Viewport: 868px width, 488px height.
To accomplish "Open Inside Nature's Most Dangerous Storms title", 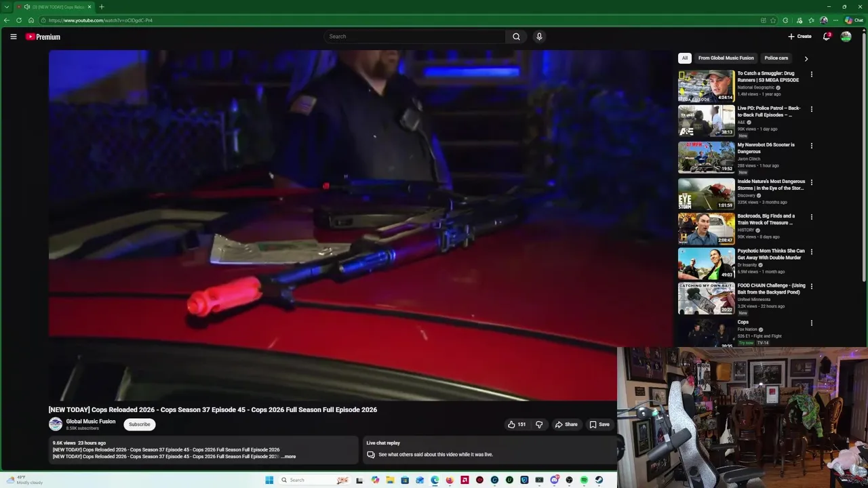I will (x=771, y=184).
